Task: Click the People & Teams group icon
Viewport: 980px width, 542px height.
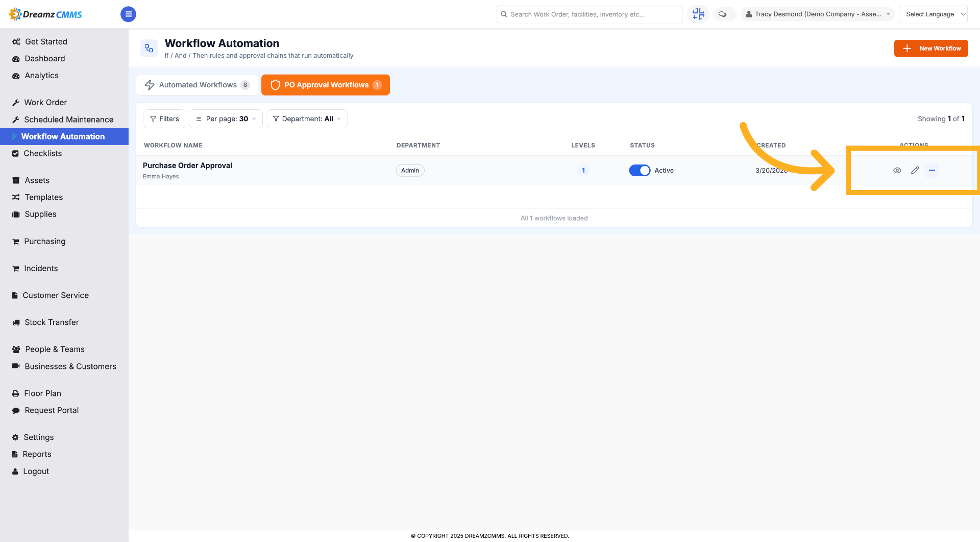Action: point(16,349)
